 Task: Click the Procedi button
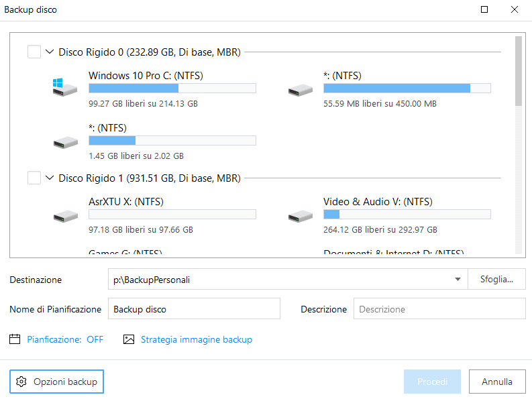click(432, 382)
